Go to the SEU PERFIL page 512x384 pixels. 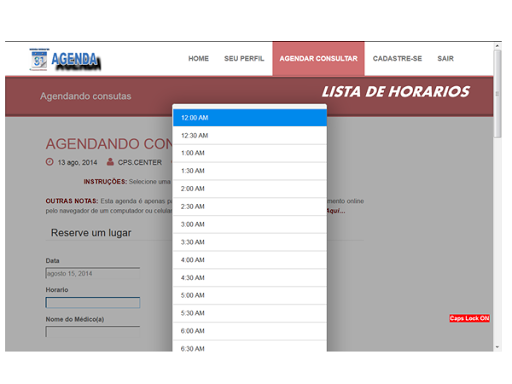click(x=244, y=59)
